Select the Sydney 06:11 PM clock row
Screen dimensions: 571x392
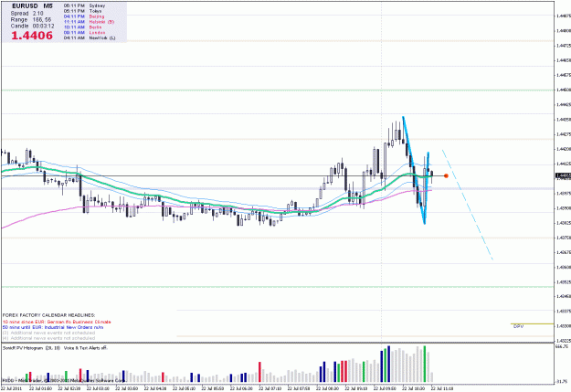point(84,5)
